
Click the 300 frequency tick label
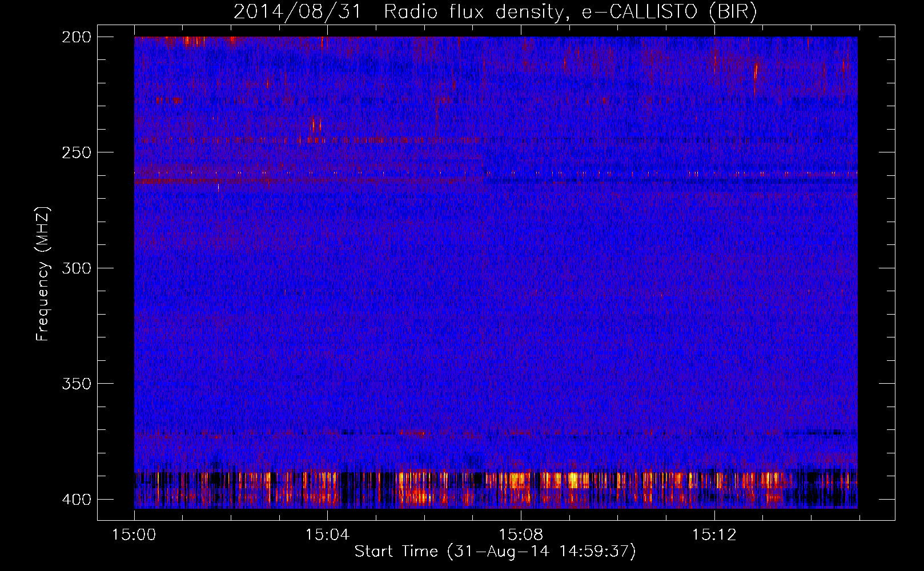coord(77,268)
